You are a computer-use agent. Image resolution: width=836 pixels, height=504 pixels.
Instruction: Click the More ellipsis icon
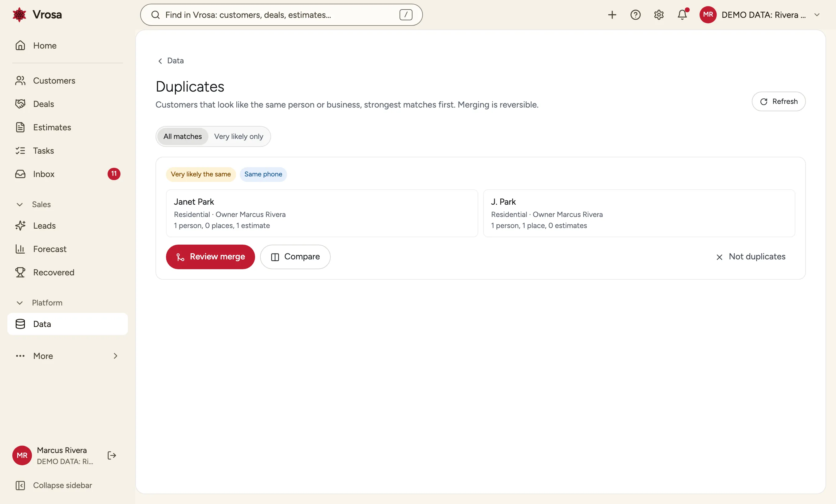[x=20, y=356]
